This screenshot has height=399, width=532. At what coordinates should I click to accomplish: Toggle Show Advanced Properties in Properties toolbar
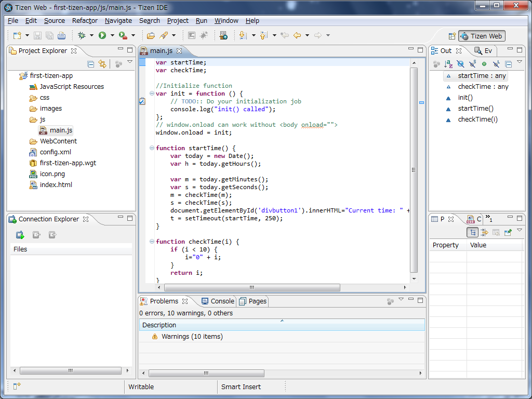[x=484, y=232]
